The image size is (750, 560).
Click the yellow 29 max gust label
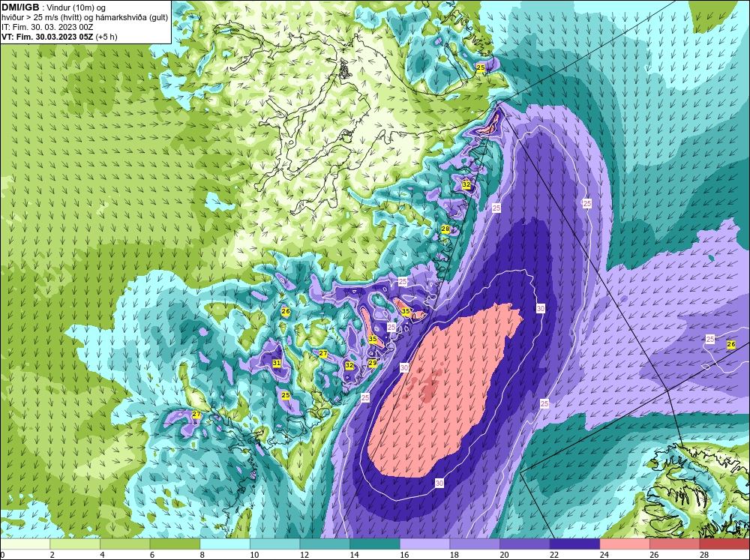point(373,363)
